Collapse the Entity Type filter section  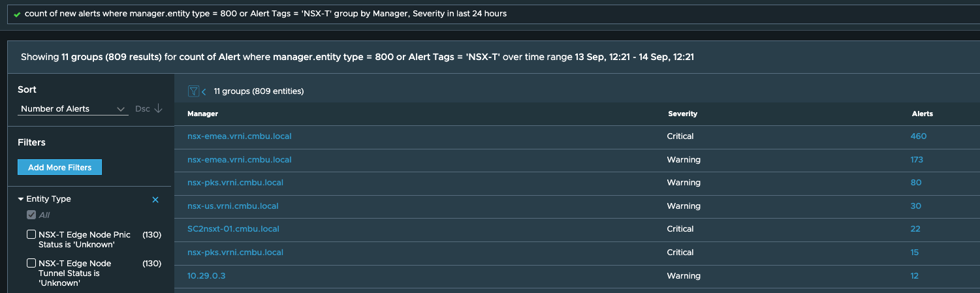[x=21, y=199]
